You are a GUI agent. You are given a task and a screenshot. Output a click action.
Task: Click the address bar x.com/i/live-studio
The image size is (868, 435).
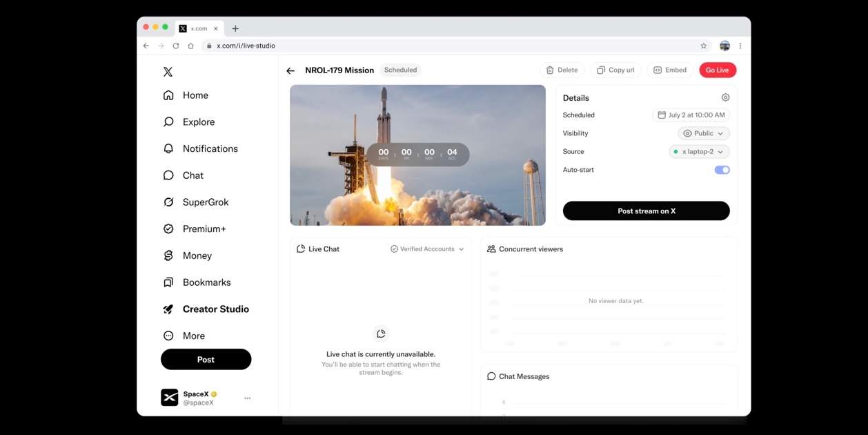pyautogui.click(x=455, y=46)
